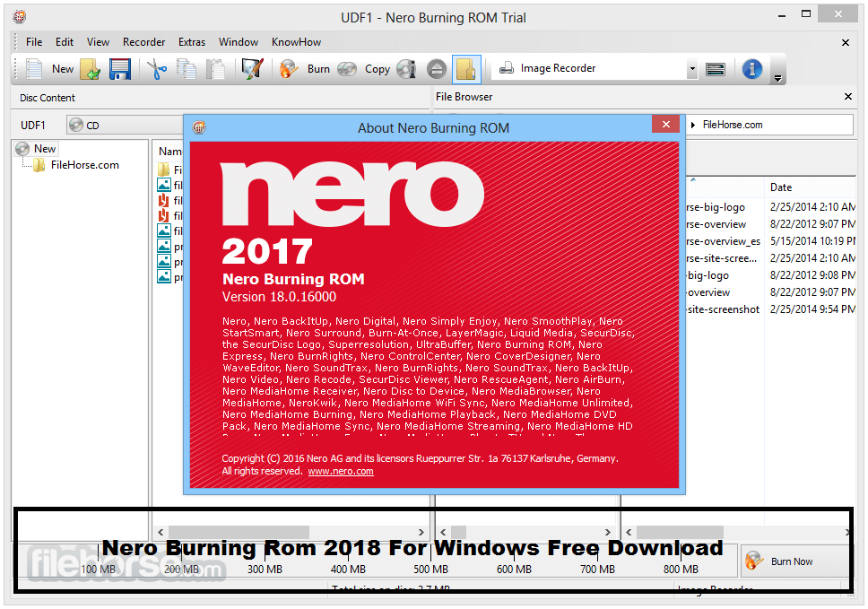The image size is (868, 609).
Task: Click the New text button in toolbar
Action: click(63, 69)
